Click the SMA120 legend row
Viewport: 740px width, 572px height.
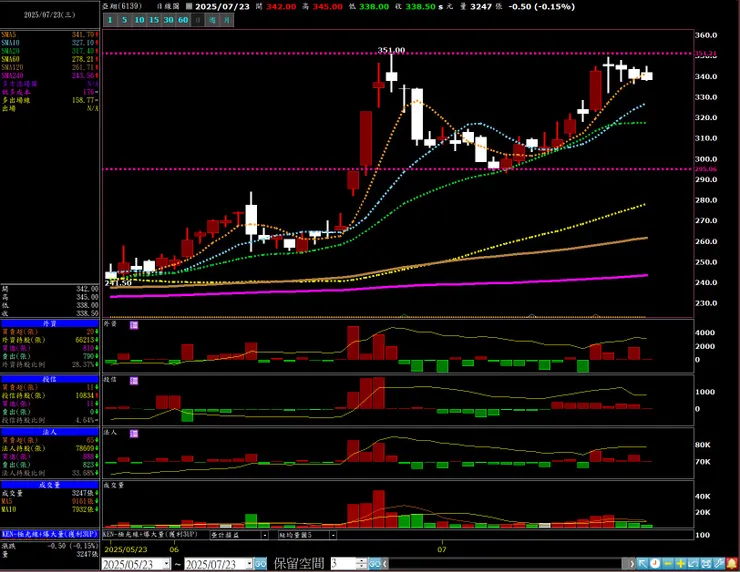[x=50, y=67]
